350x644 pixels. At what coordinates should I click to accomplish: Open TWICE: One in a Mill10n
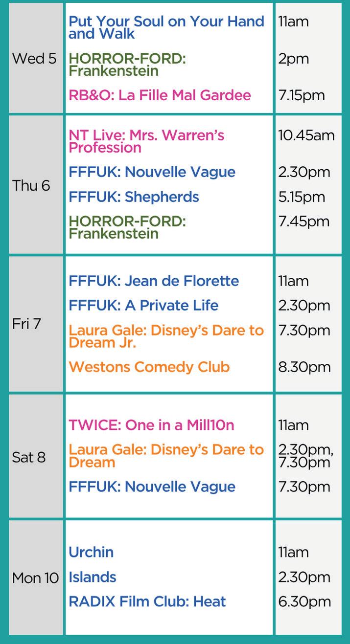click(x=151, y=425)
